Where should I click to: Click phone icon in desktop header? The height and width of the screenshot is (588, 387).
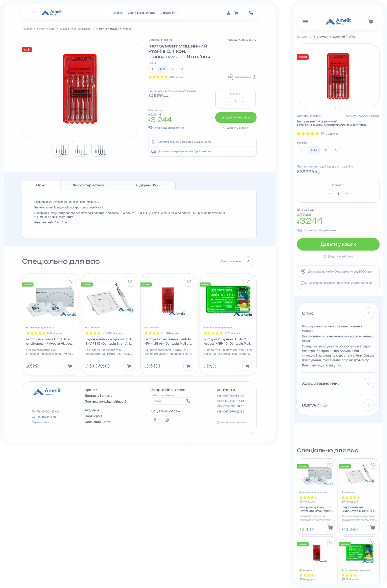point(251,13)
